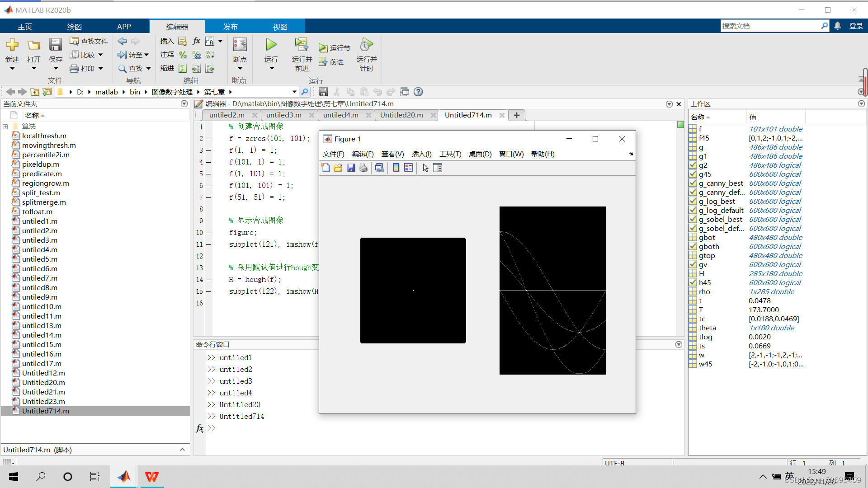
Task: Click the g_log_default variable checkbox icon
Action: [x=693, y=211]
